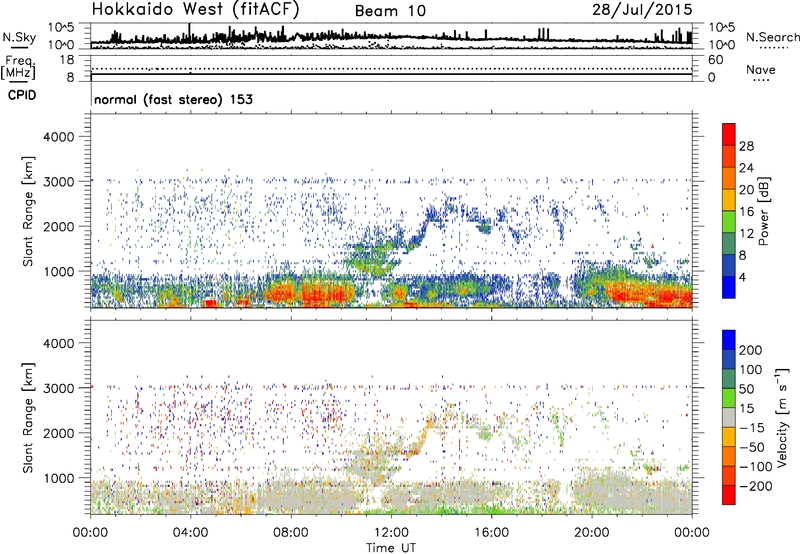Click the '12:00' time tick label

(x=391, y=533)
